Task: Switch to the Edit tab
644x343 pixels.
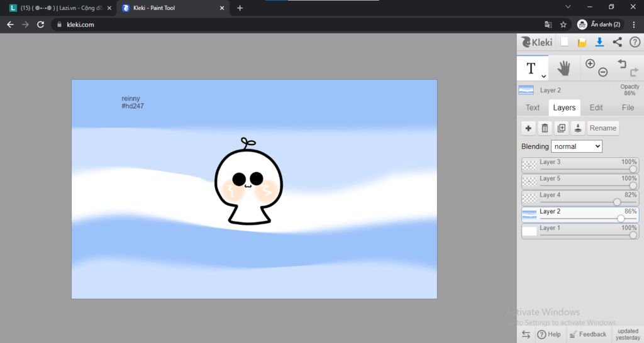Action: click(x=596, y=107)
